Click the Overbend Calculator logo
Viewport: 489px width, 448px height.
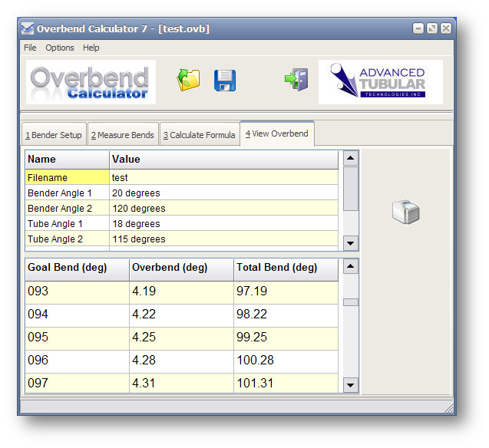pos(91,82)
